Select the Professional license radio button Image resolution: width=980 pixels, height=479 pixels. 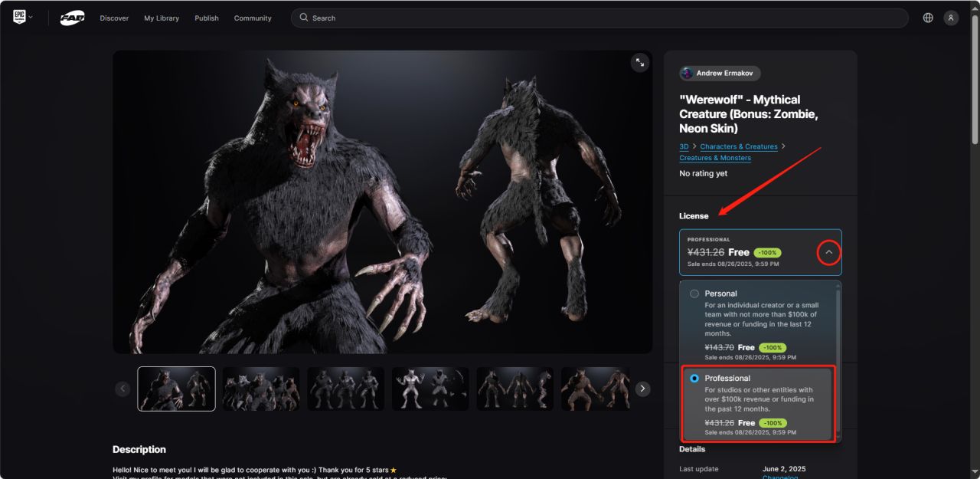[x=694, y=378]
